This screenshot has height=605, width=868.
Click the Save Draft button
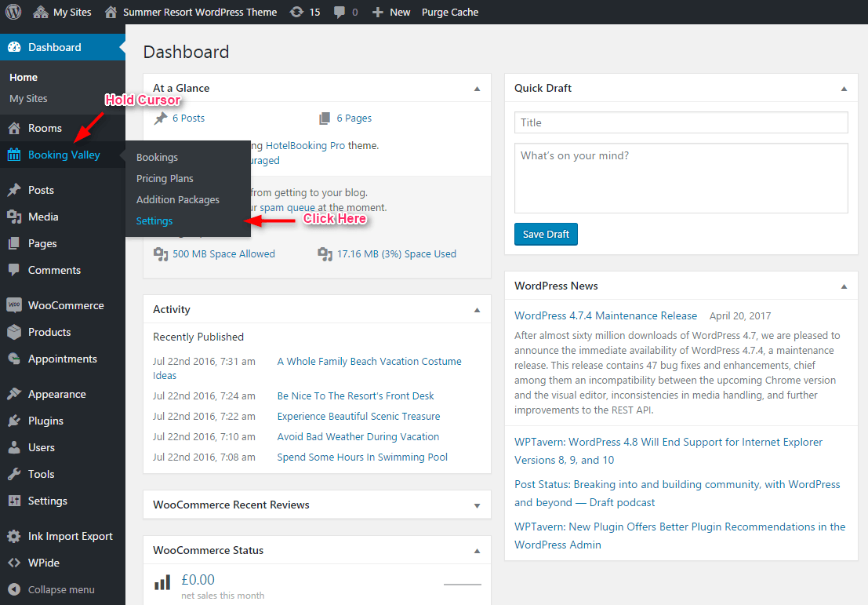click(x=546, y=235)
